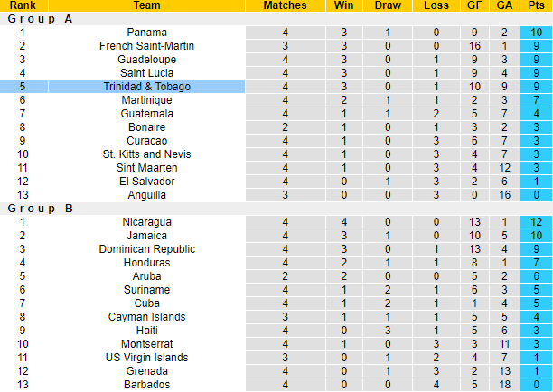Viewport: 553px width, 392px height.
Task: Click the Win column header
Action: click(x=343, y=5)
